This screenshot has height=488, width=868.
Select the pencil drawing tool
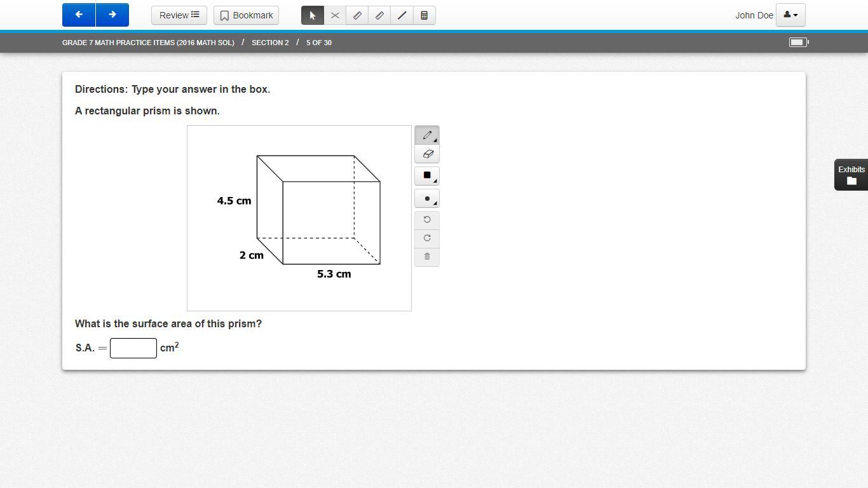pos(427,135)
